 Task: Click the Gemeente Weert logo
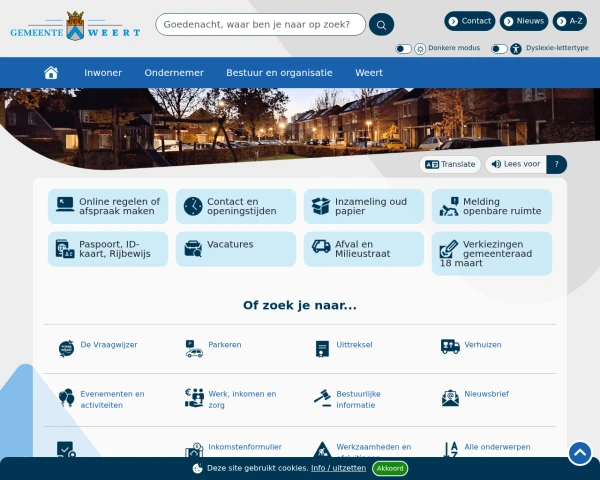(75, 26)
